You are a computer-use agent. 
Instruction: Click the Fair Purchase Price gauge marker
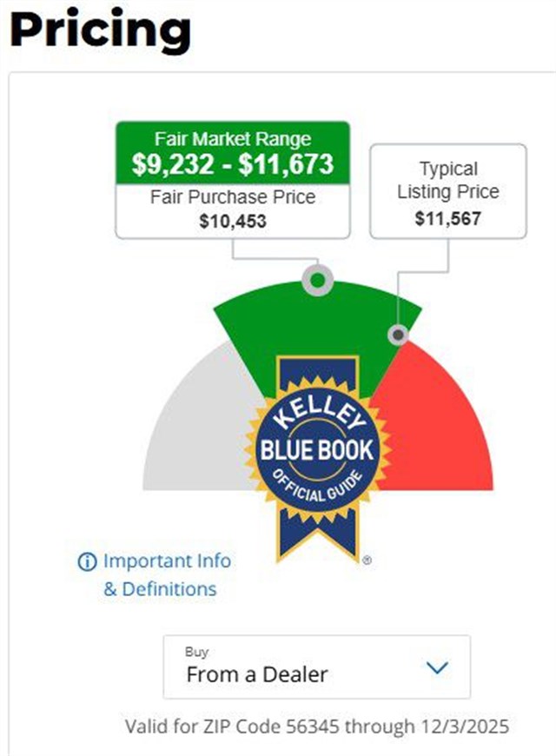(318, 281)
